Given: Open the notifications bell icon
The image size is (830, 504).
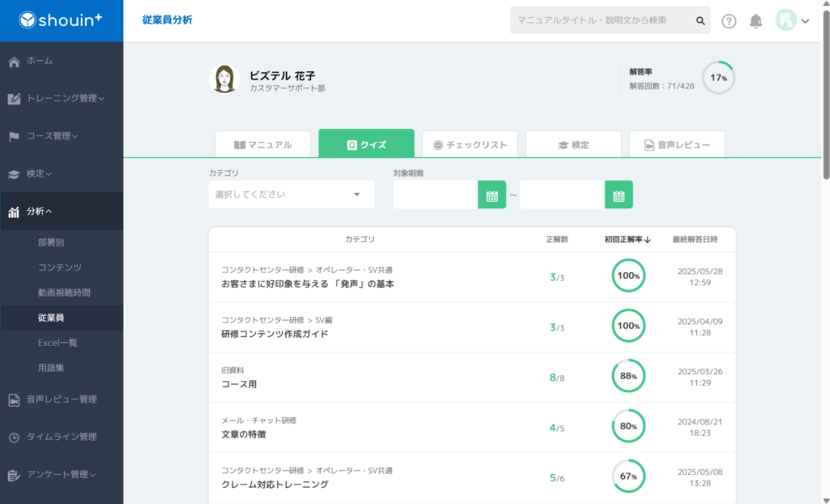Looking at the screenshot, I should [755, 22].
